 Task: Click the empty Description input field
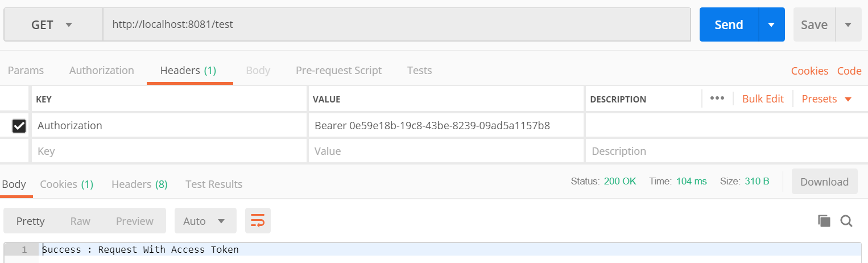(726, 151)
